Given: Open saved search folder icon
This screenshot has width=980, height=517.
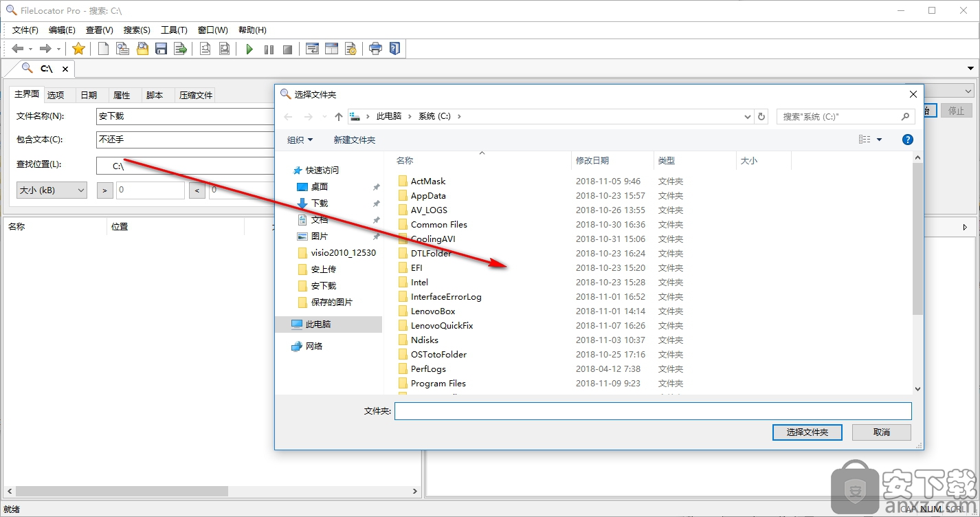Looking at the screenshot, I should pos(142,49).
